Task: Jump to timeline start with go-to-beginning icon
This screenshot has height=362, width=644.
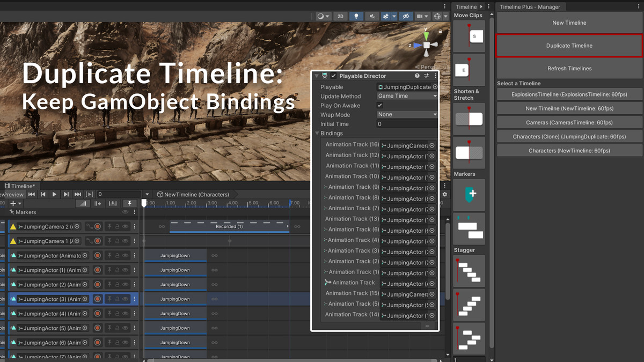Action: [x=32, y=194]
